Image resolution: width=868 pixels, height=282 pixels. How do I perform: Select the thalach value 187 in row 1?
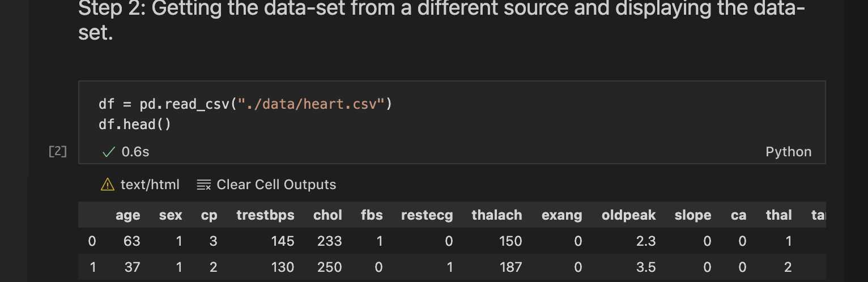(510, 267)
